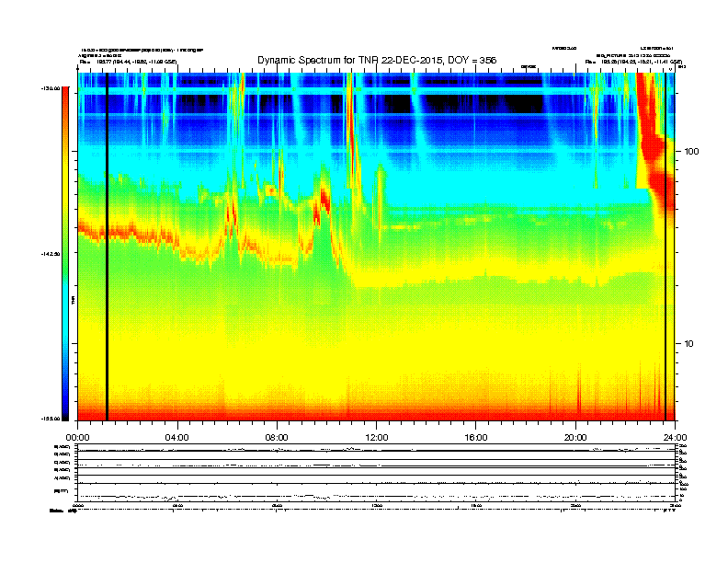Click the -142.50 color scale label
The width and height of the screenshot is (728, 563).
tap(51, 254)
